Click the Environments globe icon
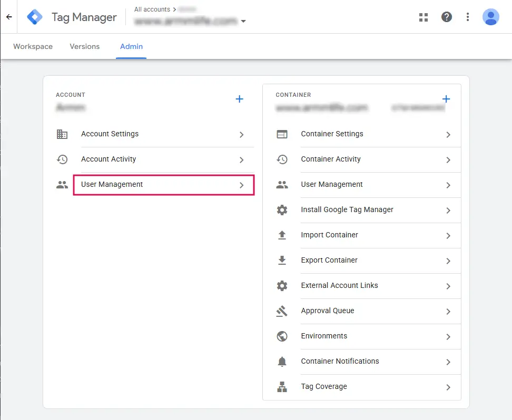512x420 pixels. coord(282,336)
